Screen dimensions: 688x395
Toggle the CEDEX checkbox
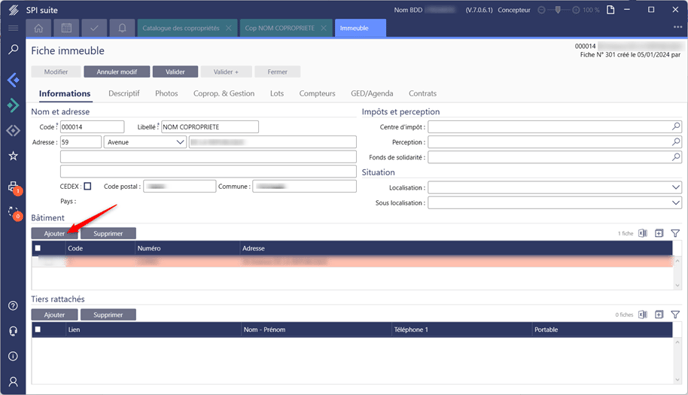click(87, 186)
